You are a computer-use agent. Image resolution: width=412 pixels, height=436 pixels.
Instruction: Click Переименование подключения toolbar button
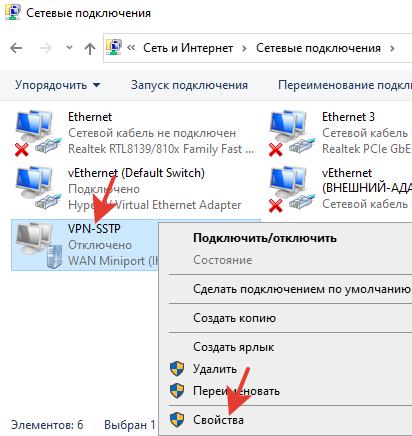(x=345, y=85)
